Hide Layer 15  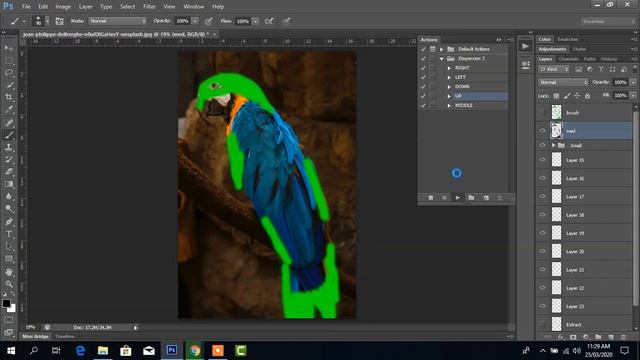(x=542, y=160)
